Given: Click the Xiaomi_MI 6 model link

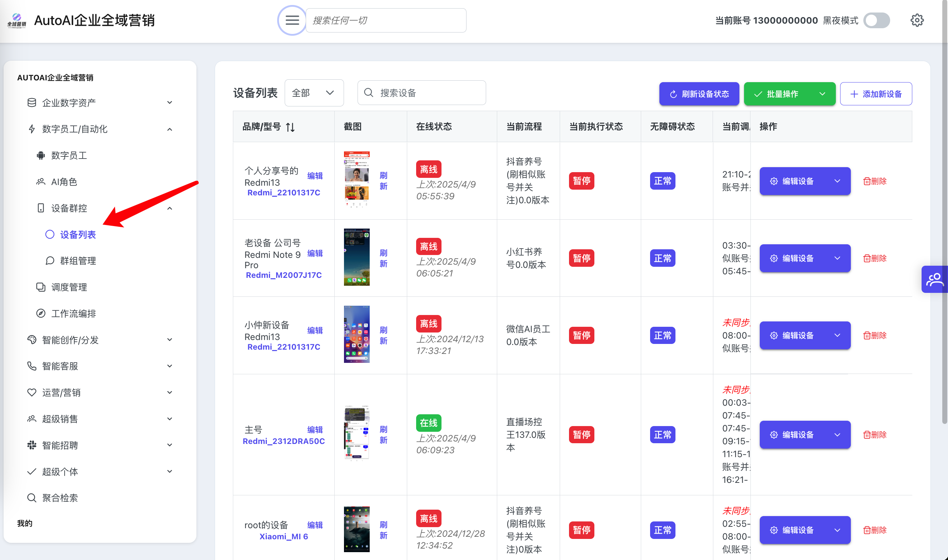Looking at the screenshot, I should click(283, 536).
